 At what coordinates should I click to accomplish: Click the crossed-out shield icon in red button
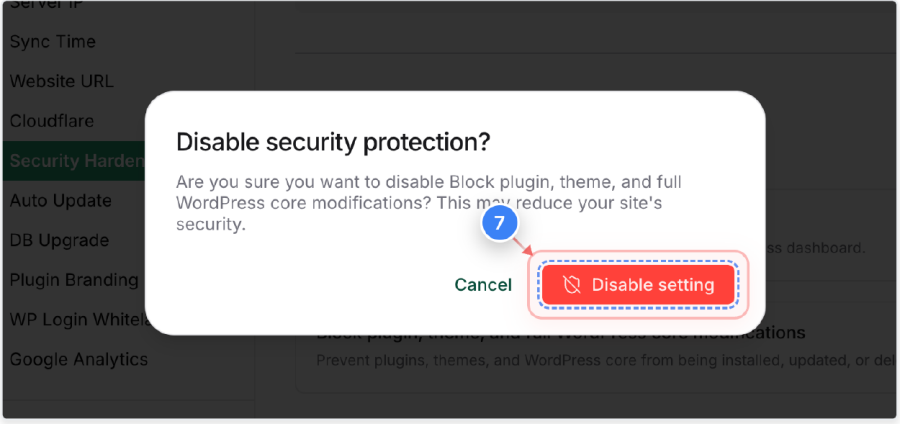click(x=571, y=285)
